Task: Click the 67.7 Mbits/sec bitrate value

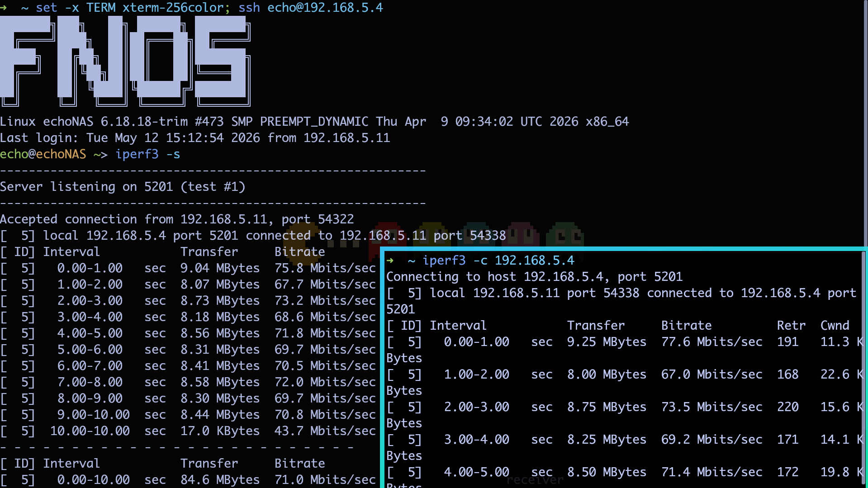Action: click(x=325, y=284)
